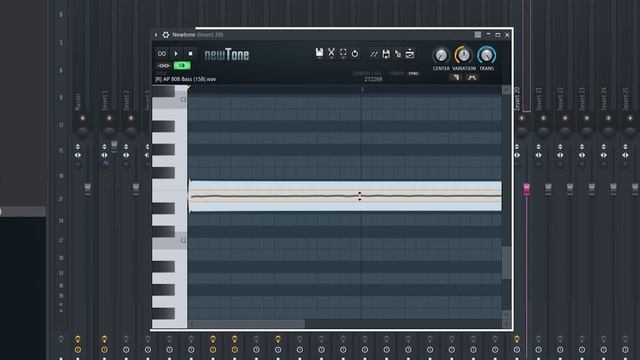Click the Newtone detached window grid icon
Viewport: 640px width, 360px height.
[478, 35]
